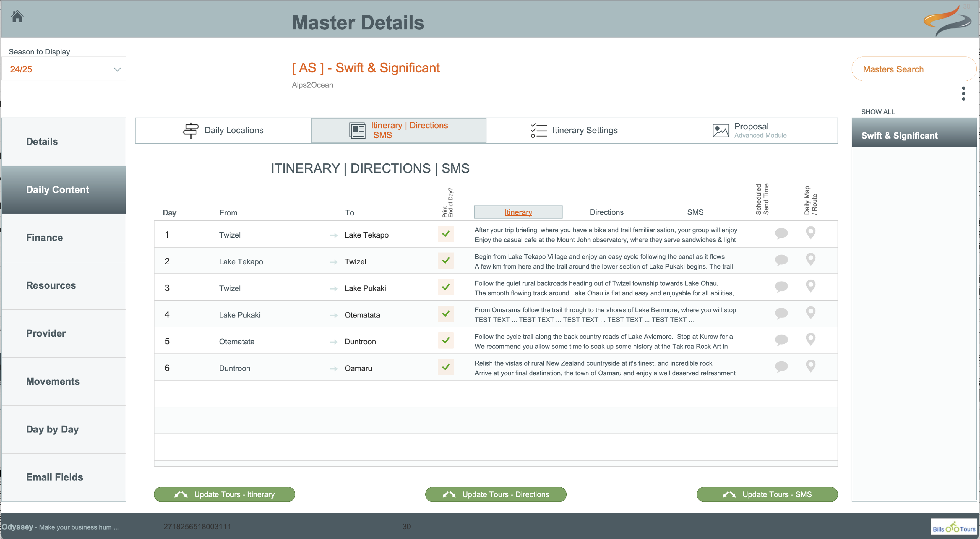Click the Lake Tekapo destination in Day 1
Viewport: 980px width, 539px height.
pos(367,235)
